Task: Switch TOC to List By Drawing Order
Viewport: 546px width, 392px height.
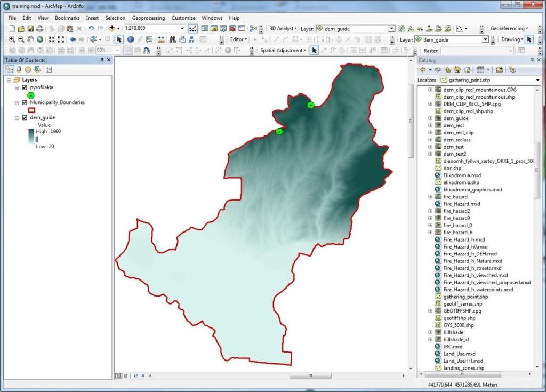Action: 10,70
